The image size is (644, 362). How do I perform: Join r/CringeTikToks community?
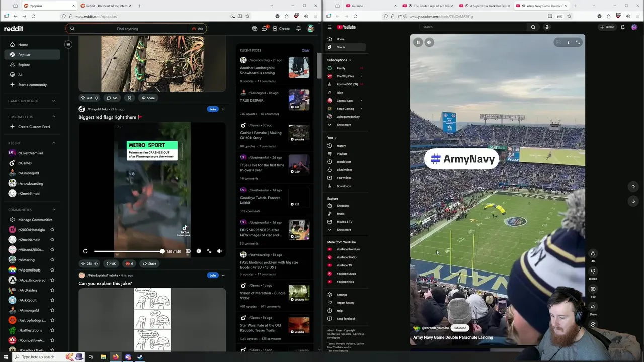coord(213,109)
